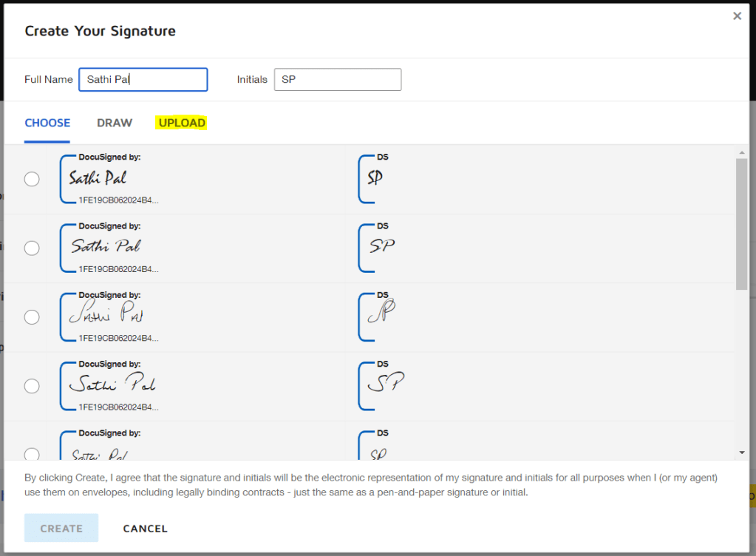Click the Initials input field

[337, 80]
